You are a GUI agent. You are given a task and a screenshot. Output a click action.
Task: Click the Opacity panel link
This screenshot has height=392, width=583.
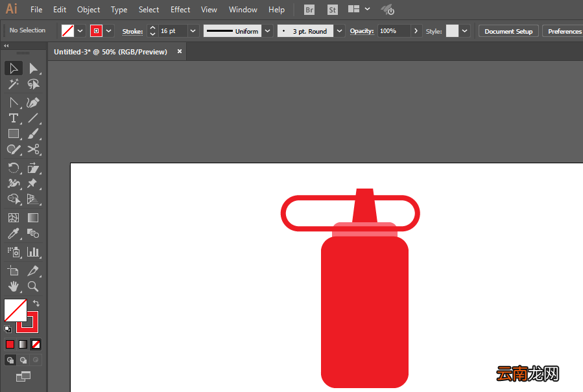[x=362, y=32]
